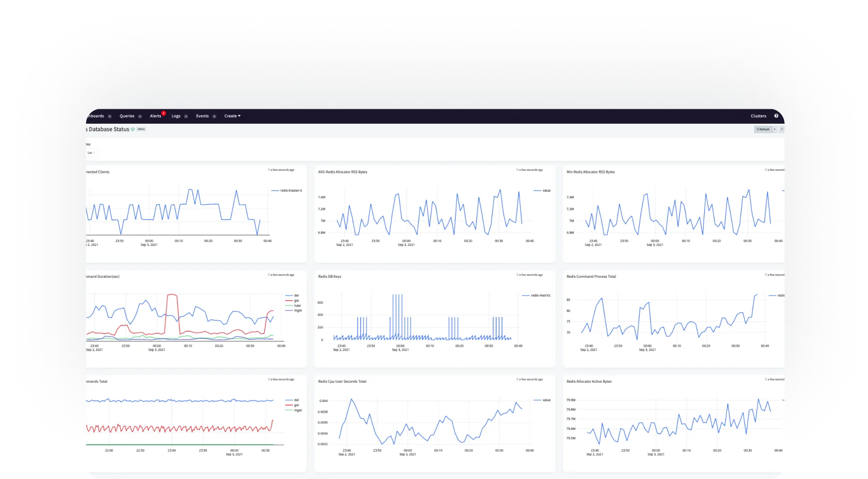Open the Alerts menu
The height and width of the screenshot is (479, 868).
(155, 116)
